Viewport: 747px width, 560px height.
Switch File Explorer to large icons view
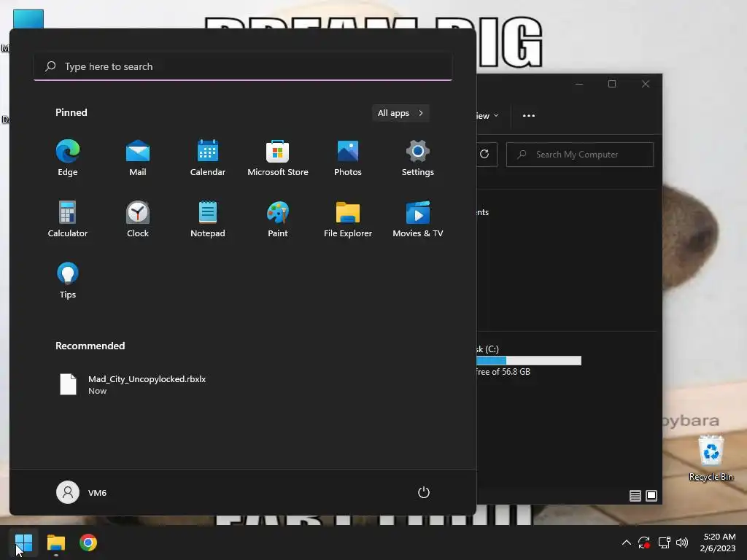pos(651,496)
